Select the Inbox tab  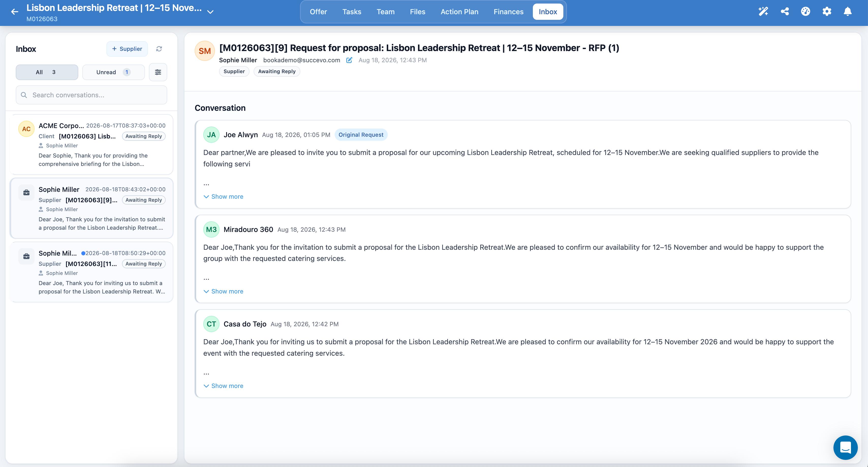548,12
